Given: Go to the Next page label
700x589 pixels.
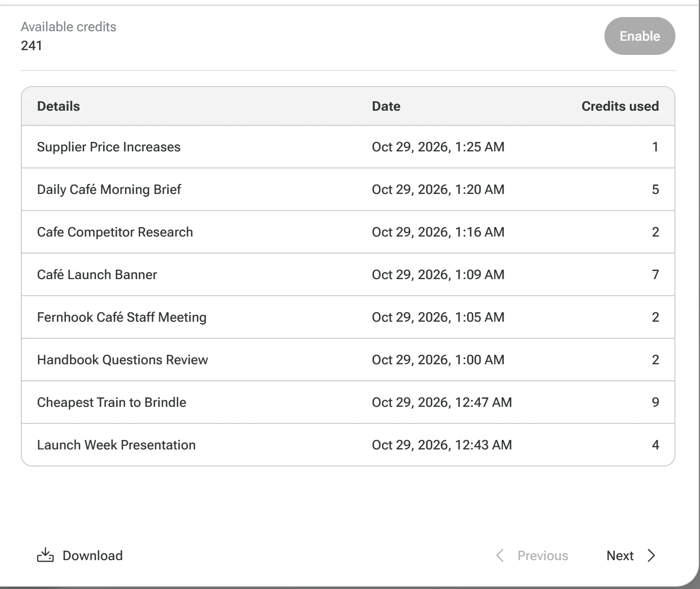Looking at the screenshot, I should tap(620, 555).
